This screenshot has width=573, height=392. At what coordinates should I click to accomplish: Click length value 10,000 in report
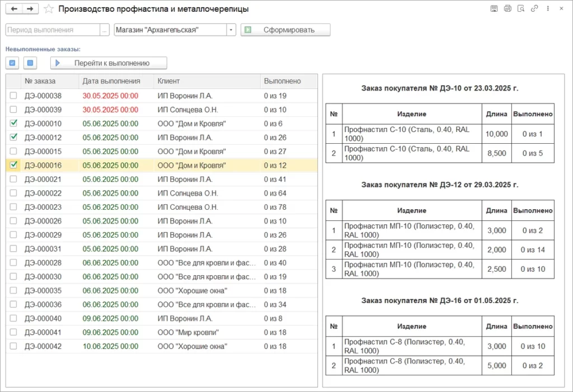coord(497,134)
